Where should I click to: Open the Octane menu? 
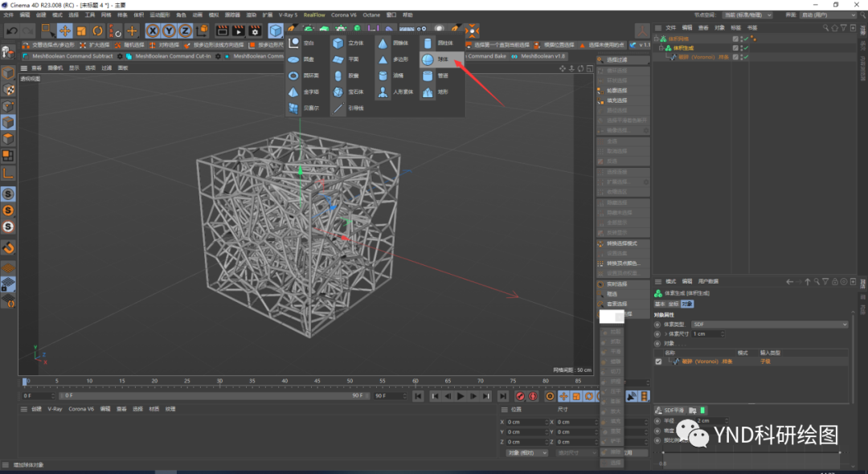[371, 15]
